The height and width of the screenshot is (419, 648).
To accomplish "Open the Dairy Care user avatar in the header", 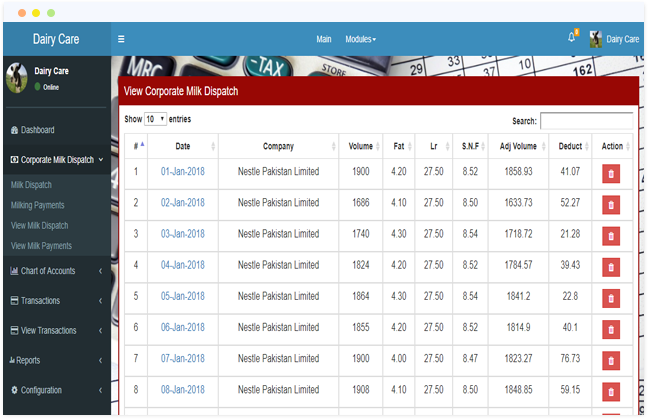I will 596,39.
